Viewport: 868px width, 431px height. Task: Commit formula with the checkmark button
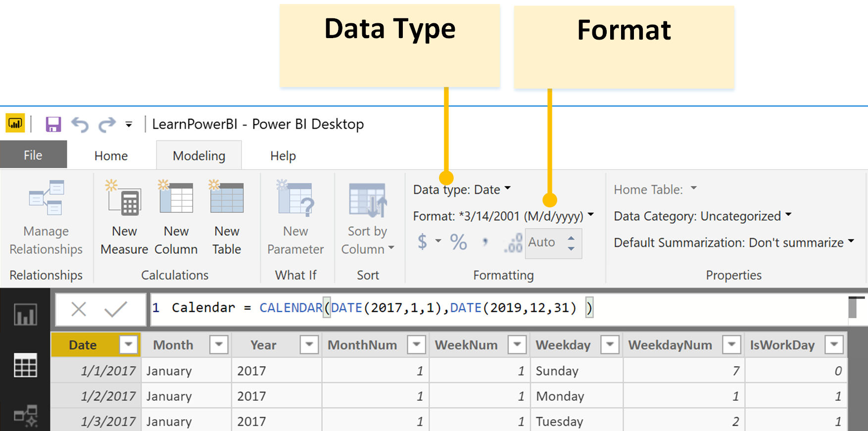pos(115,309)
